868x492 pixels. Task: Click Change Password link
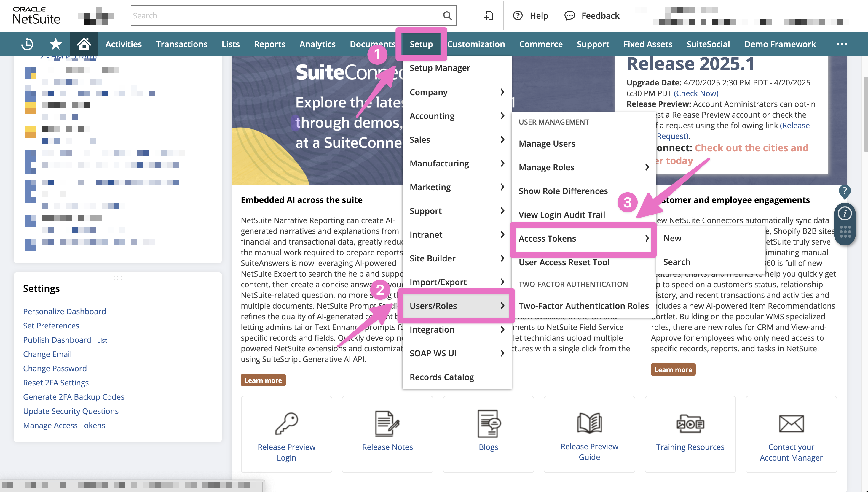pyautogui.click(x=55, y=368)
